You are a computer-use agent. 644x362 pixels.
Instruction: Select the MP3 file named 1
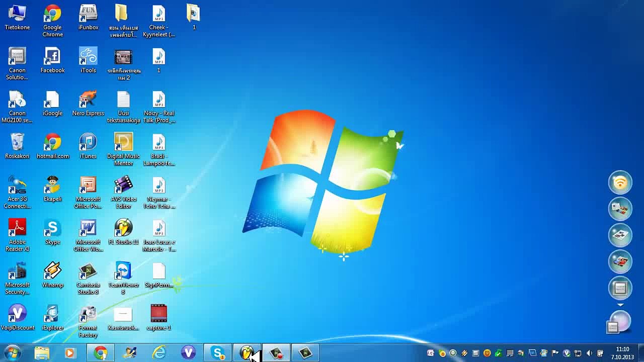[158, 60]
